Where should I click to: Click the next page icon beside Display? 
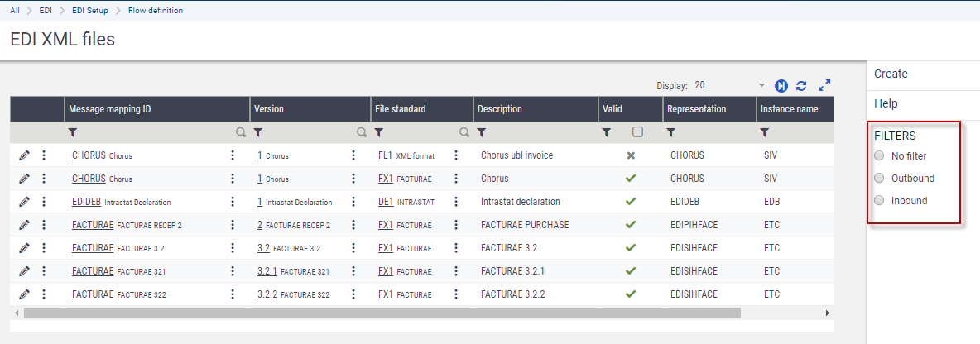781,86
